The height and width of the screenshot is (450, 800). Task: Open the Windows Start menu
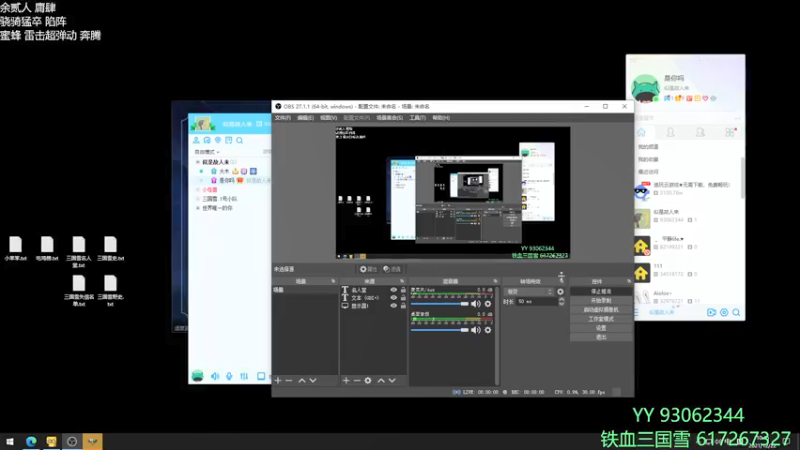10,441
